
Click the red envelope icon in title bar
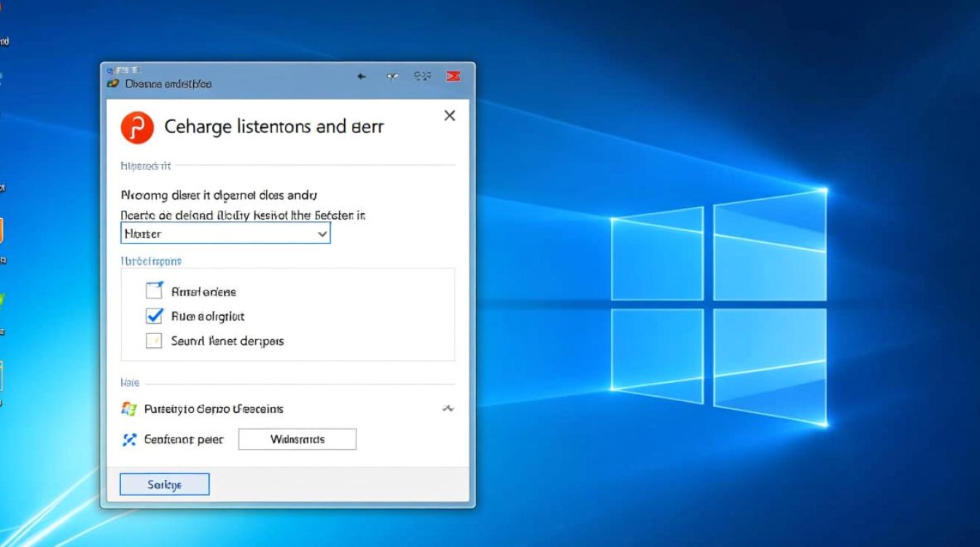453,76
